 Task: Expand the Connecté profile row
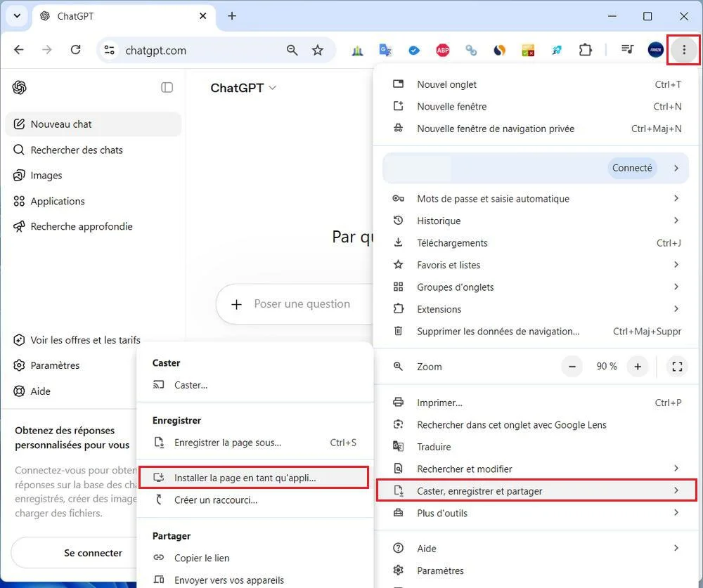[x=535, y=168]
